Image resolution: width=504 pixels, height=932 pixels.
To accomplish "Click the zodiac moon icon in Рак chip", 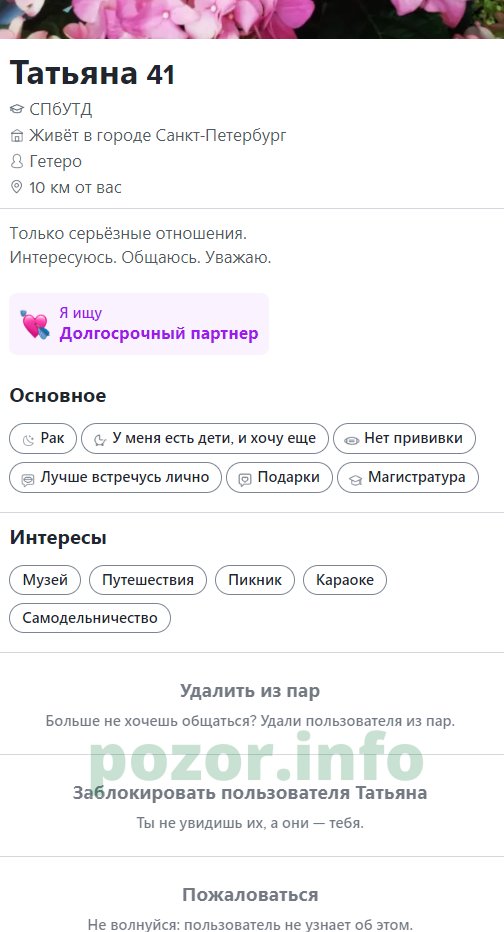I will click(29, 440).
